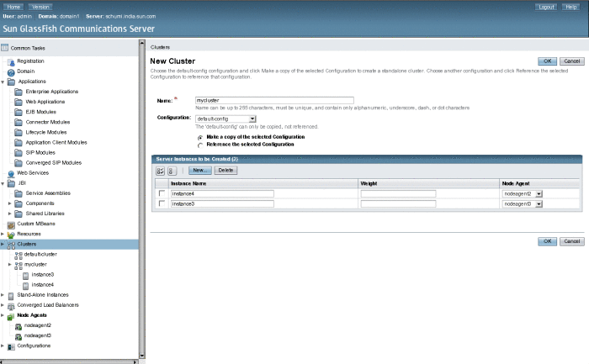Click the Common Tasks icon
The image size is (589, 364).
point(4,48)
